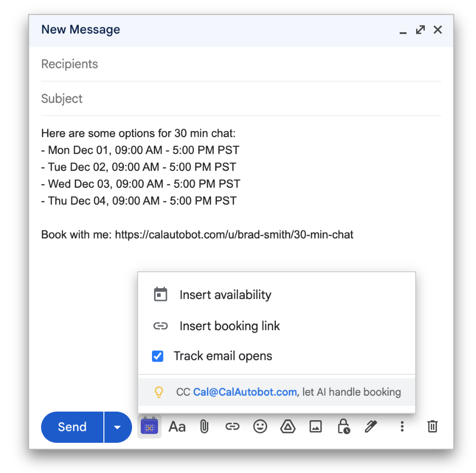Insert an emoji into the message

[260, 426]
